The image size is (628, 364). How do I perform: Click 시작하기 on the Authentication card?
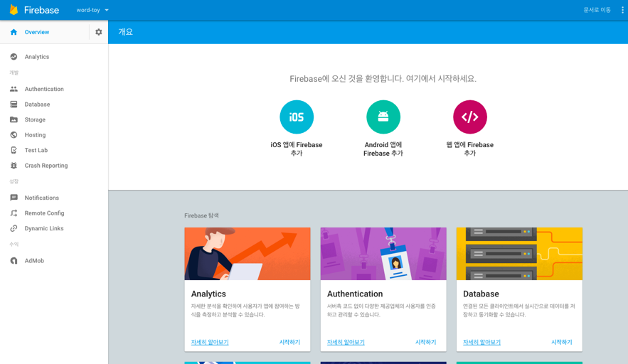[426, 342]
